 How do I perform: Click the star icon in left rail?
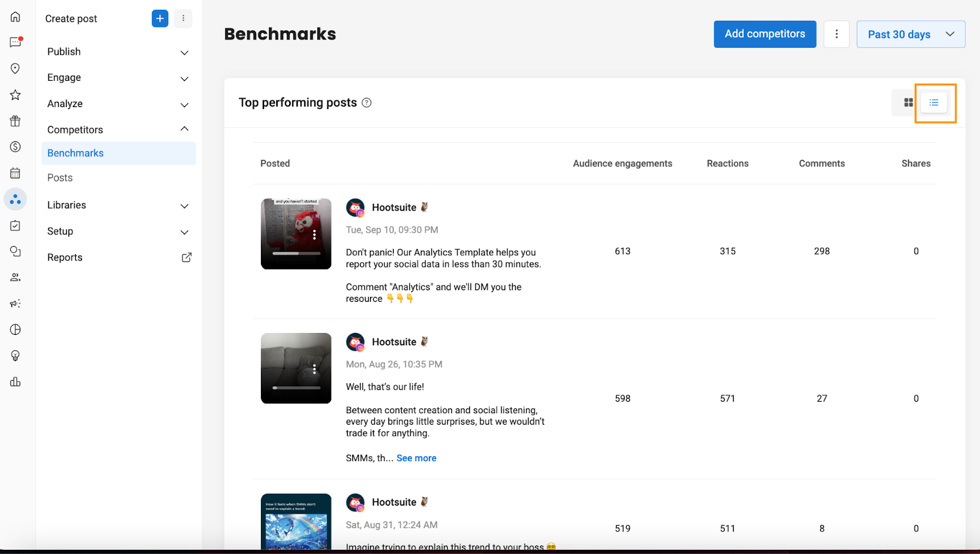[15, 95]
